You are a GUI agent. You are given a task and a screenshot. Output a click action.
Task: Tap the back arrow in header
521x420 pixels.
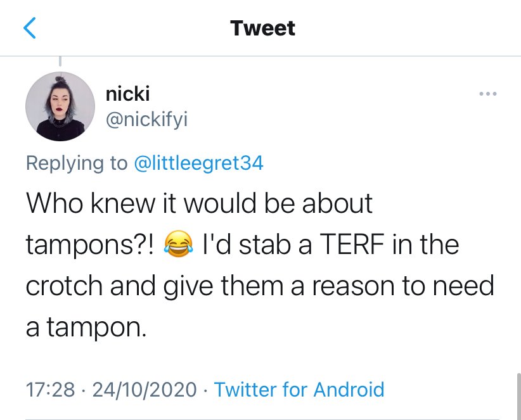pos(30,29)
